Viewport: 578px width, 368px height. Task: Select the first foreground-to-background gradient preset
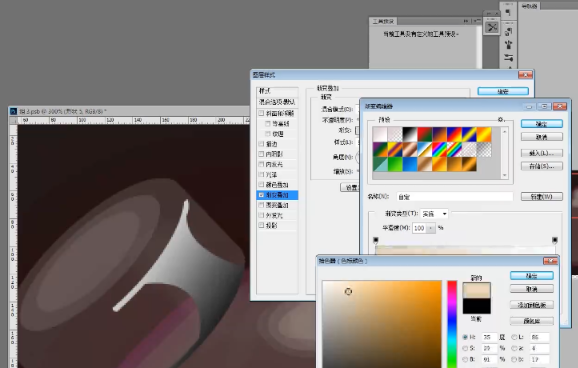(x=380, y=135)
